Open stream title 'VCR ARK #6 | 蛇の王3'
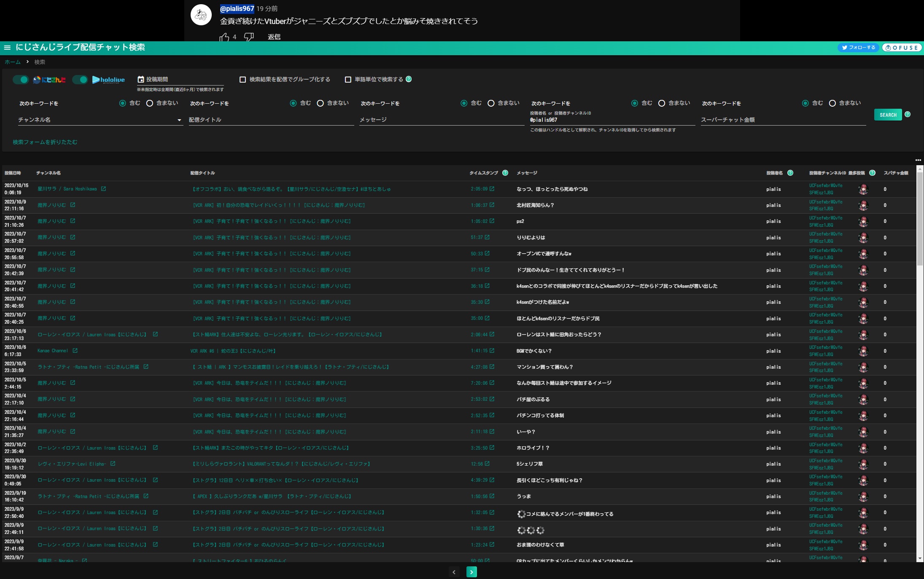924x579 pixels. (x=233, y=351)
